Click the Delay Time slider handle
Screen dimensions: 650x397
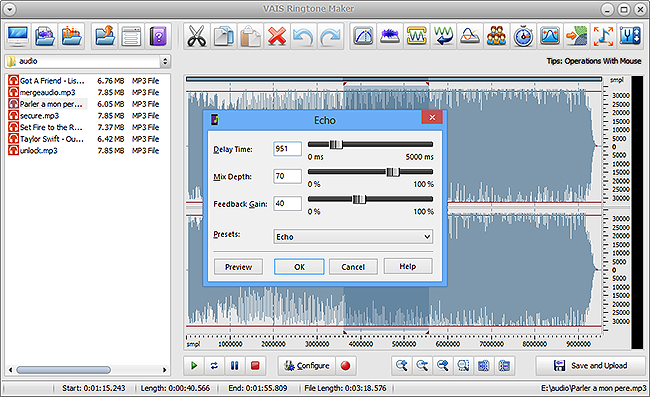336,144
